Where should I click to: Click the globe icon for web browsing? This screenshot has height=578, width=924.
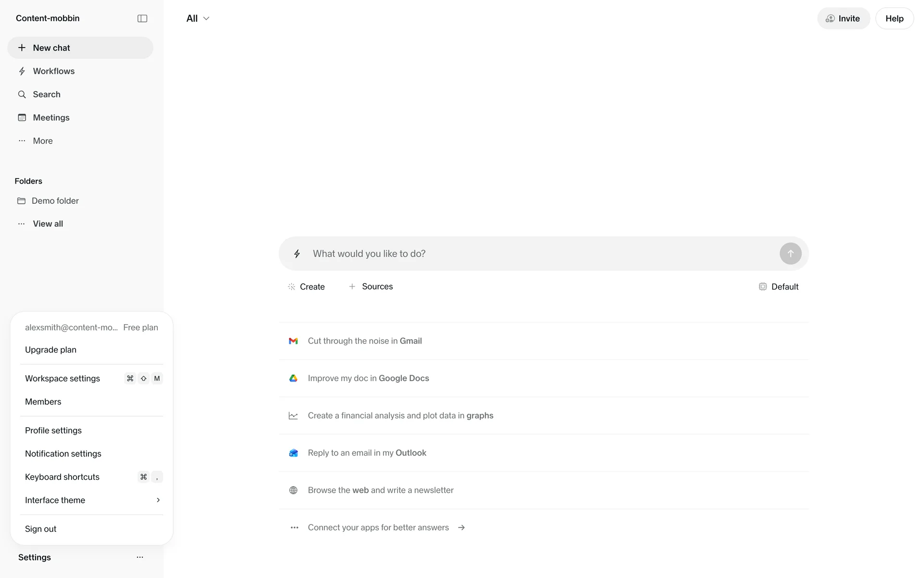[293, 490]
